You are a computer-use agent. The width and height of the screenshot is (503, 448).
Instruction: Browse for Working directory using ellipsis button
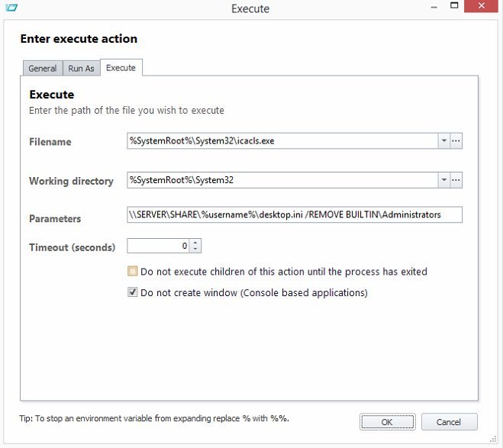click(x=456, y=180)
